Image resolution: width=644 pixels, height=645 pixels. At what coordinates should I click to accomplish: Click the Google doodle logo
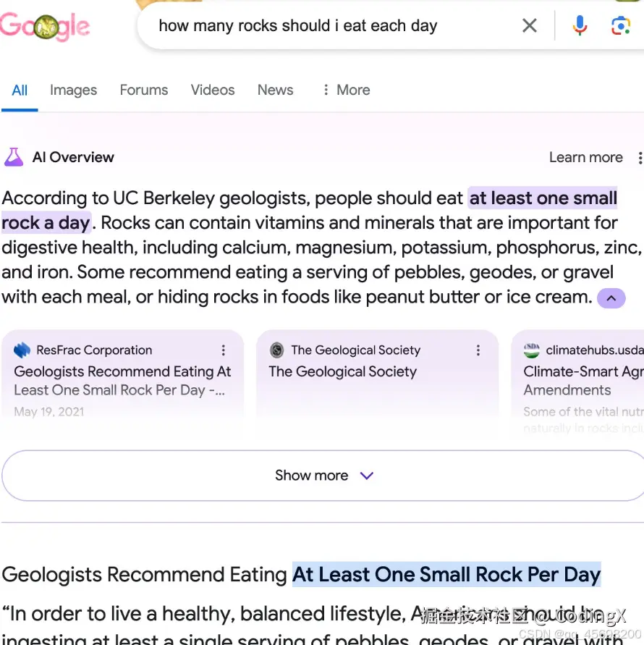(x=45, y=27)
